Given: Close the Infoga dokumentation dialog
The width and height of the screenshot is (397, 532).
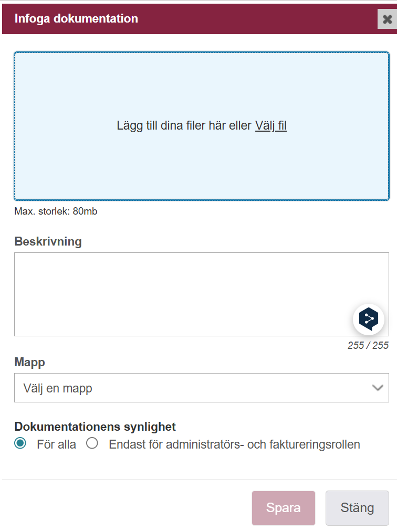Looking at the screenshot, I should [387, 19].
